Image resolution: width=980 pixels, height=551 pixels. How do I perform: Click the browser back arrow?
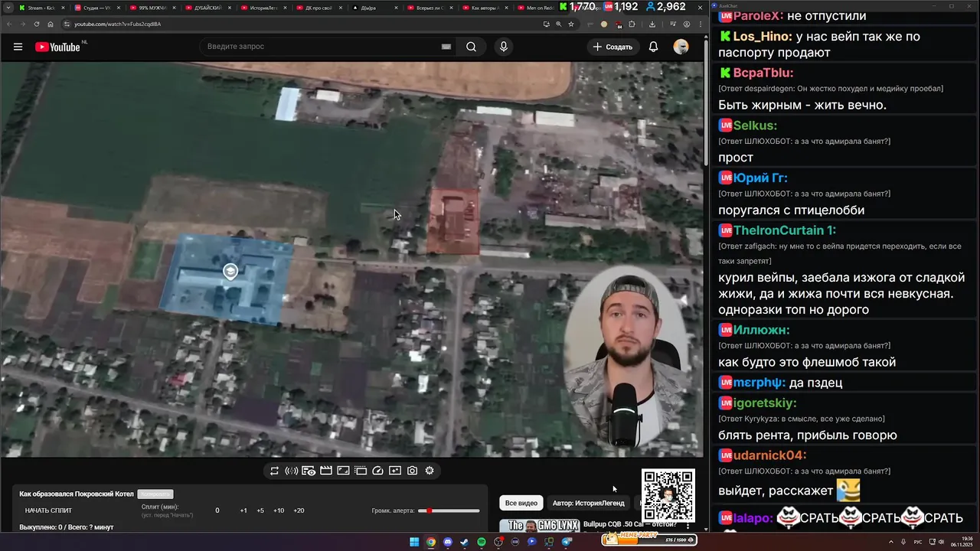[9, 24]
